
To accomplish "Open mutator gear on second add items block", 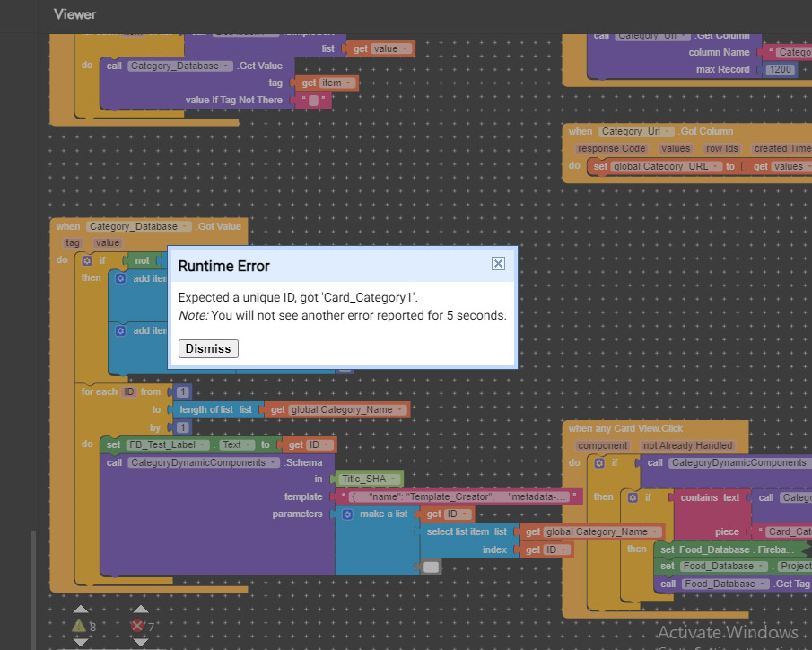I will pyautogui.click(x=120, y=330).
